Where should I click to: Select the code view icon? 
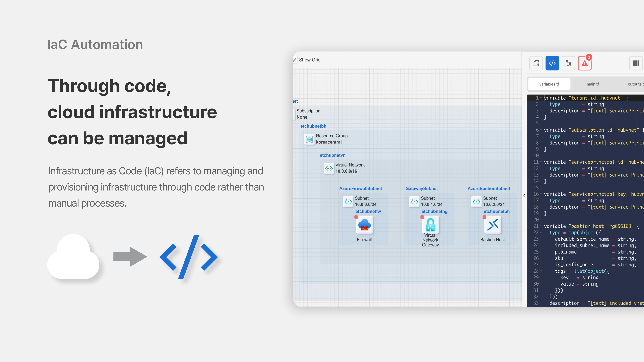coord(552,63)
